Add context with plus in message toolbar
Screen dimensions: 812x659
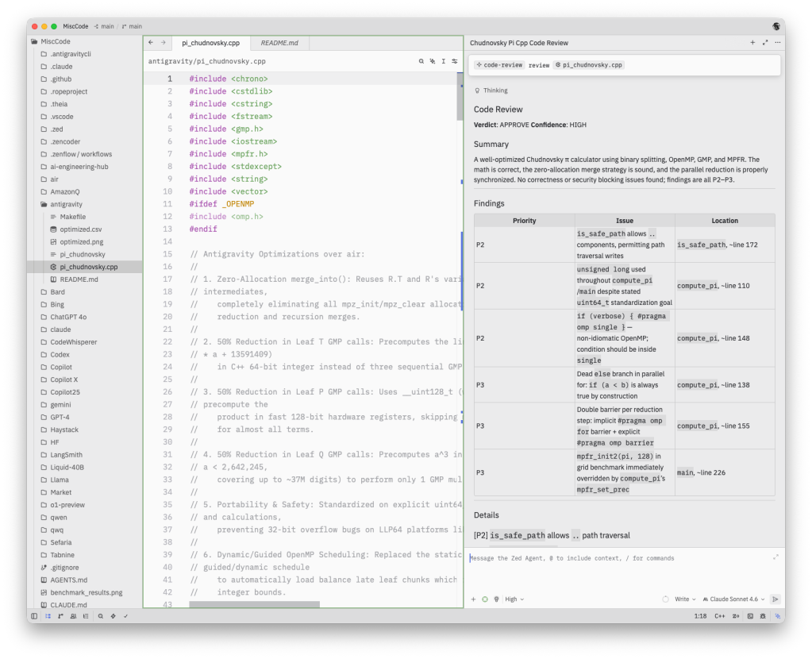[x=473, y=599]
